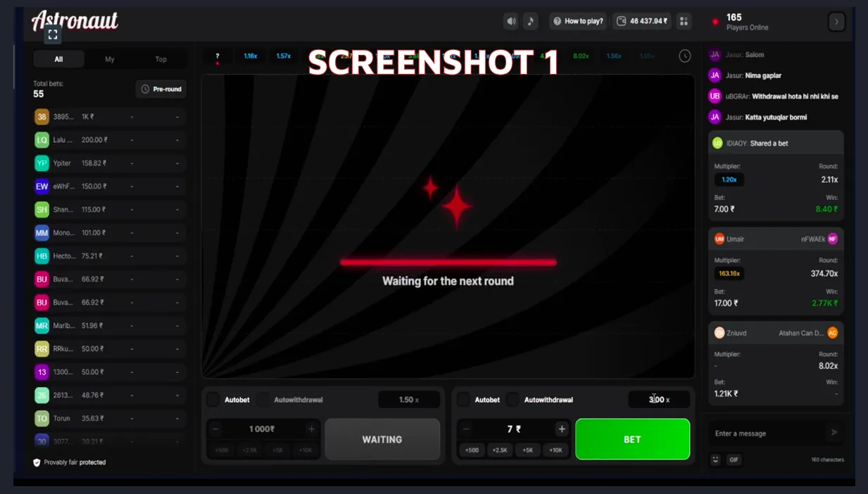Switch to the My bets tab
The height and width of the screenshot is (494, 868).
point(110,59)
